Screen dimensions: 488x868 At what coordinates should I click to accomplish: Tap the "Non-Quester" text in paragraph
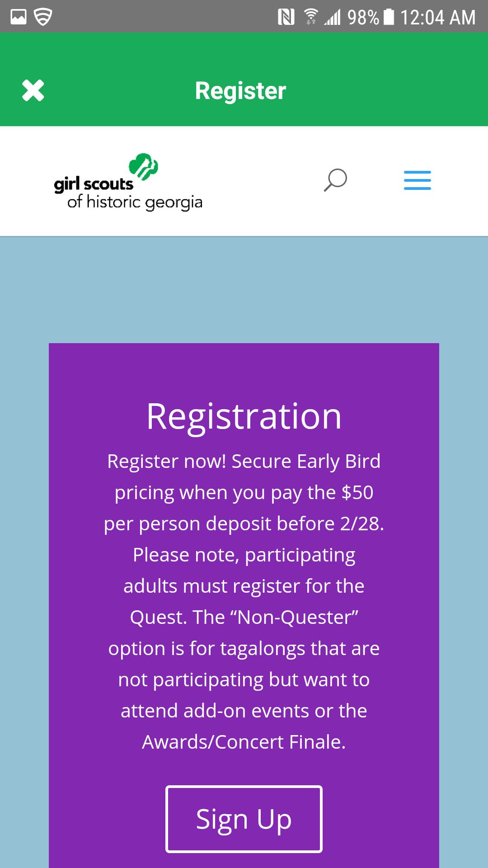297,617
